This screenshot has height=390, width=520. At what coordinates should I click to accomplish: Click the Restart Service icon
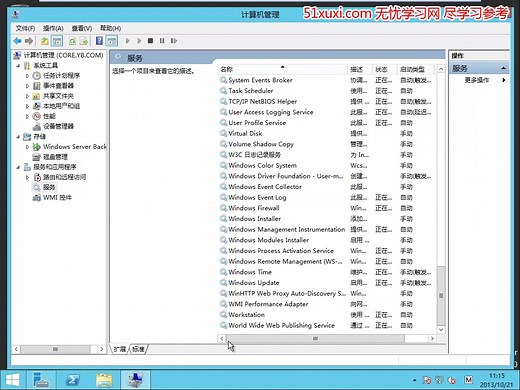coord(174,41)
